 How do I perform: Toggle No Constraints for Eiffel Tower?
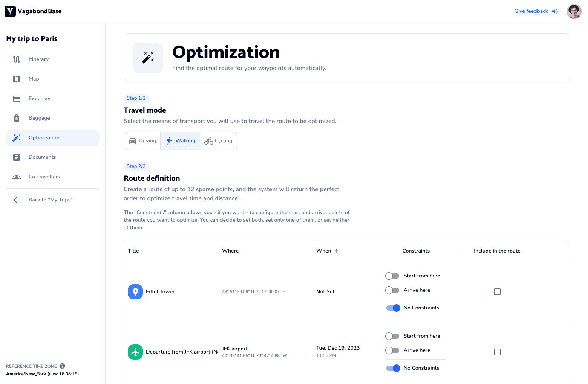pyautogui.click(x=393, y=308)
